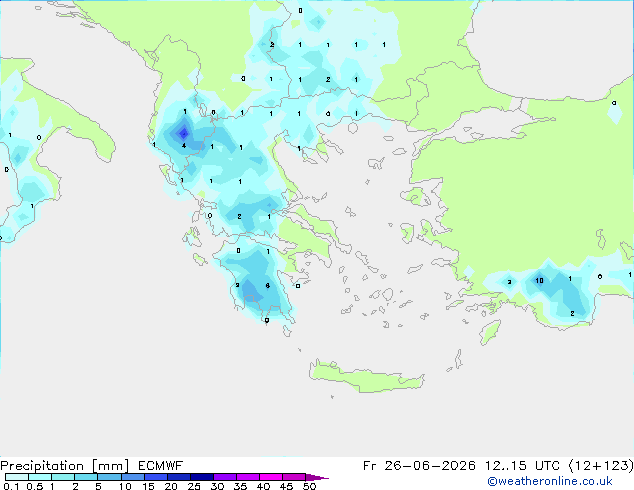634x490 pixels.
Task: Click the '12..15 UTC' time label
Action: coord(522,466)
